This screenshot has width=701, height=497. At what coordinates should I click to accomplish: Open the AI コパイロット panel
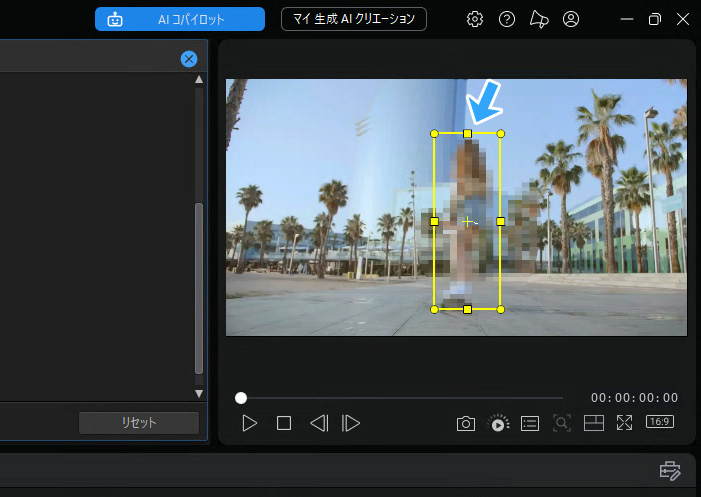(x=180, y=19)
